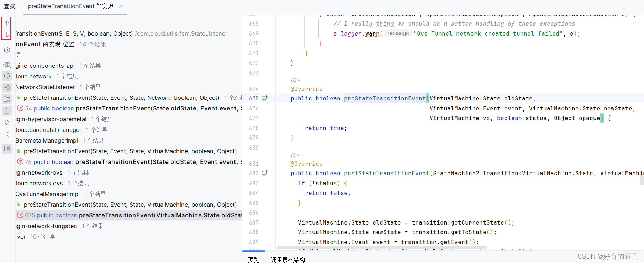This screenshot has height=263, width=644.
Task: Click the preview vertical scrollbar thumb
Action: pyautogui.click(x=642, y=180)
